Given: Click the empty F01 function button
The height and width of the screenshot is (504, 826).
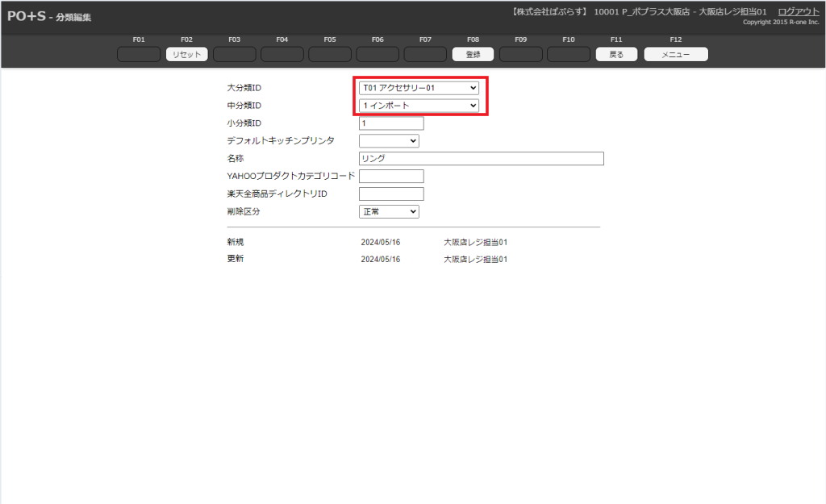Looking at the screenshot, I should 139,55.
